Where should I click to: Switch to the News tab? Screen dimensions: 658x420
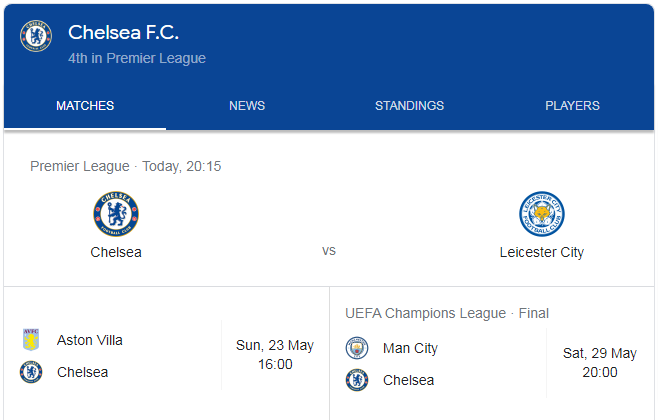coord(247,106)
